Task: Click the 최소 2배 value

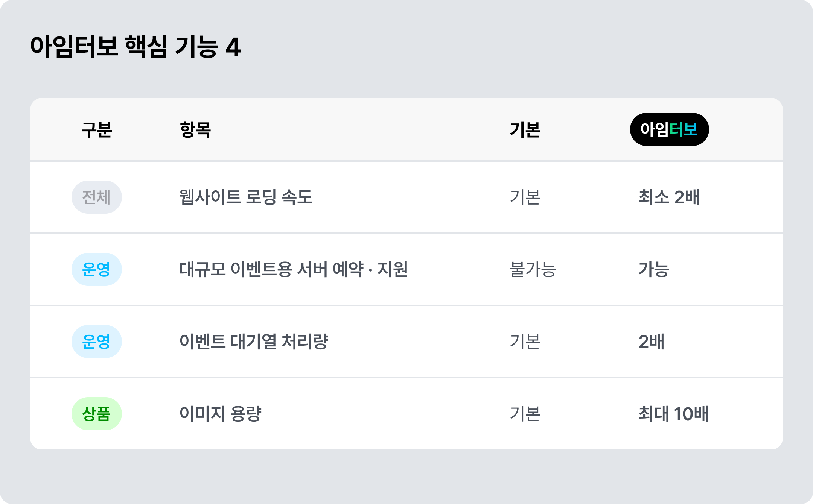Action: point(669,197)
